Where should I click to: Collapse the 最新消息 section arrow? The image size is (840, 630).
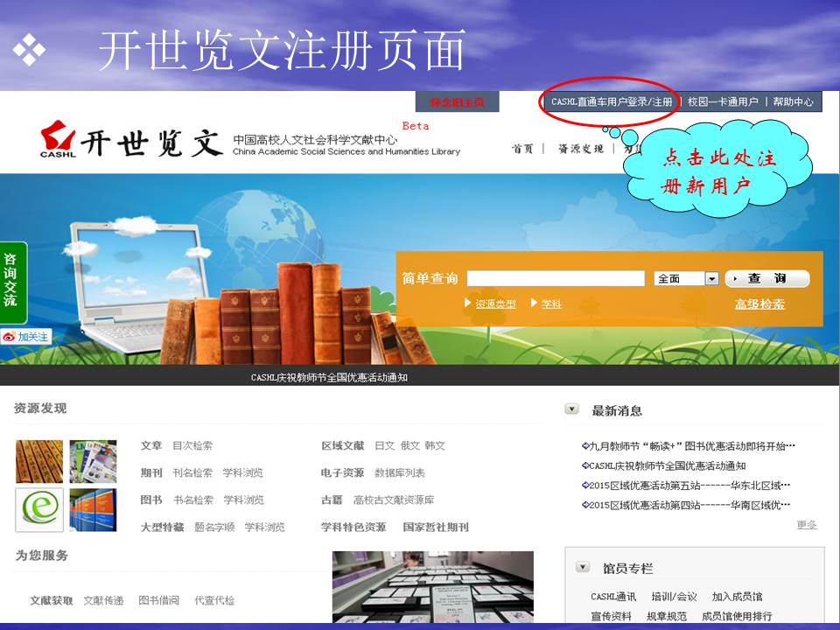[x=571, y=409]
